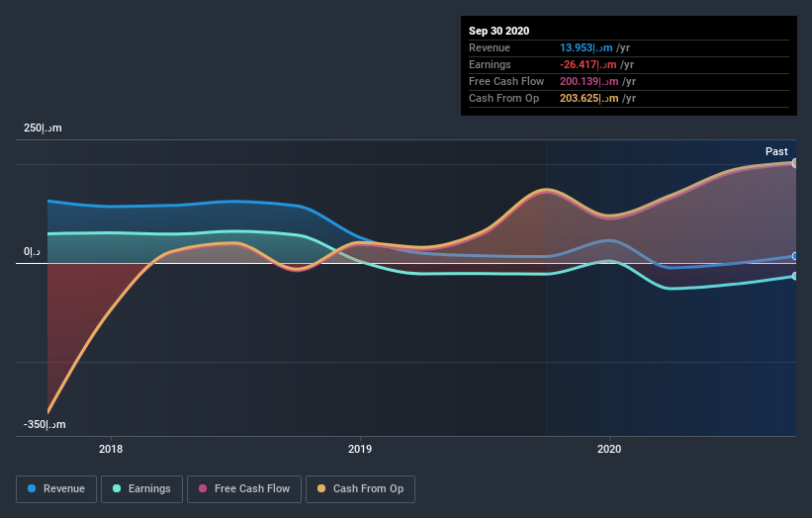The height and width of the screenshot is (518, 812).
Task: Toggle the Cash From Op legend button
Action: tap(360, 489)
